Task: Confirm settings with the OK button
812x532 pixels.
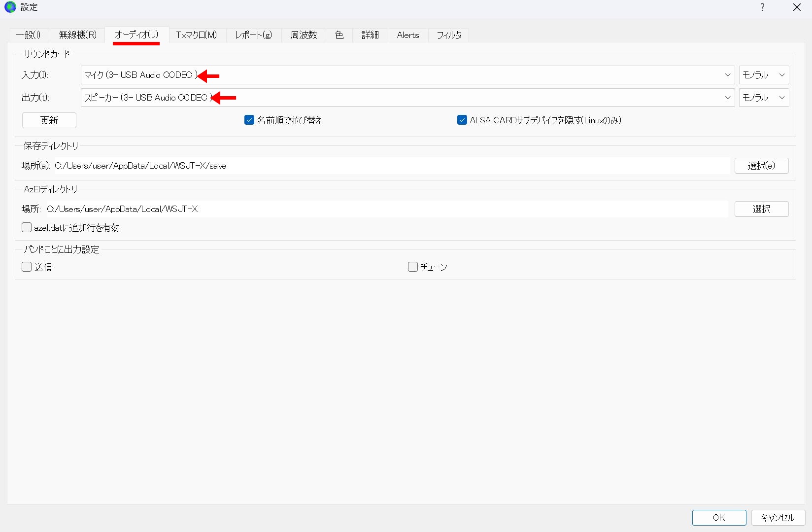Action: point(718,517)
